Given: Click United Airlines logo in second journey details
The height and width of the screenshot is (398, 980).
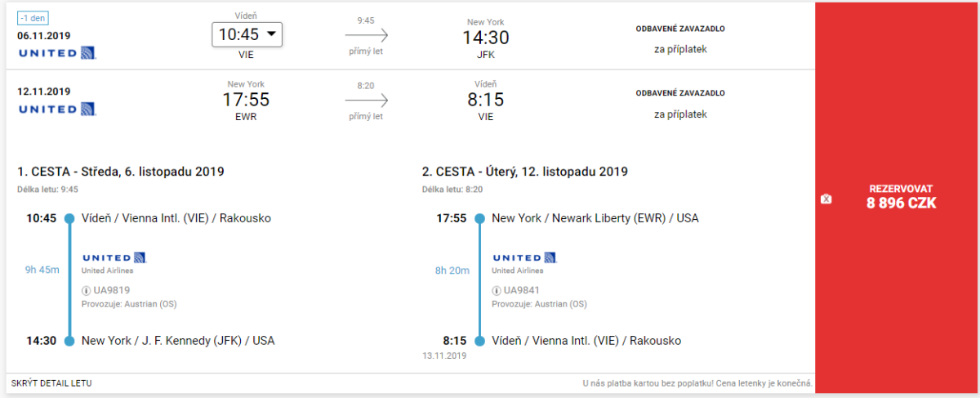Looking at the screenshot, I should pos(524,257).
